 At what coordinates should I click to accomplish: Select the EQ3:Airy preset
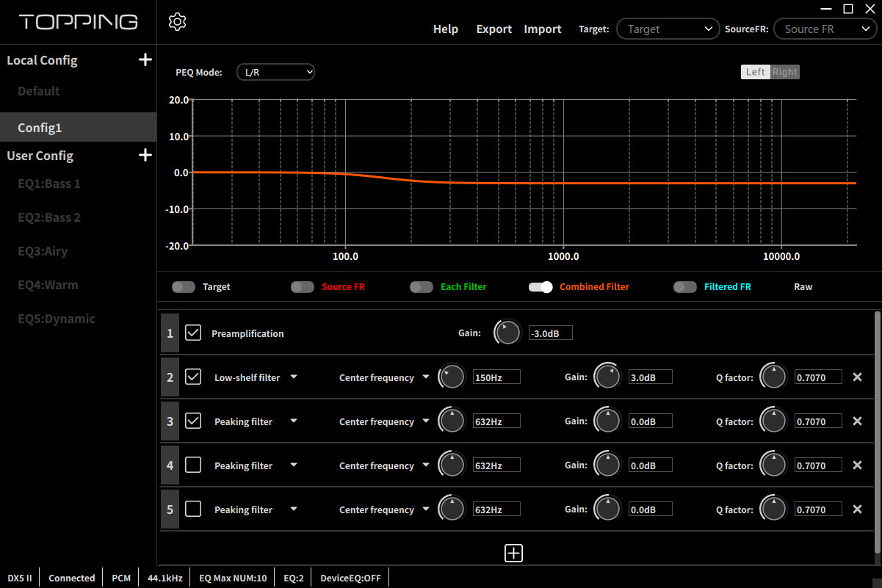click(x=43, y=251)
